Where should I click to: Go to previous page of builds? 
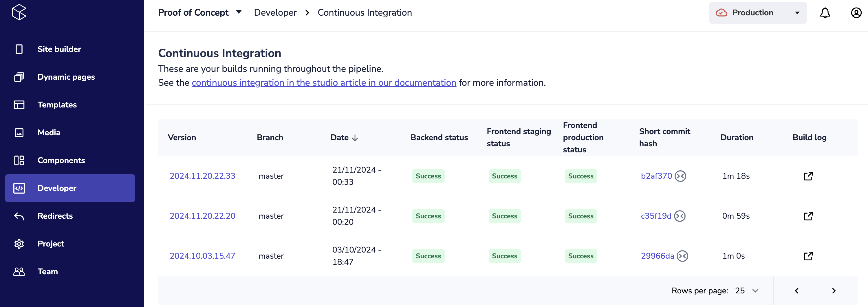point(796,291)
